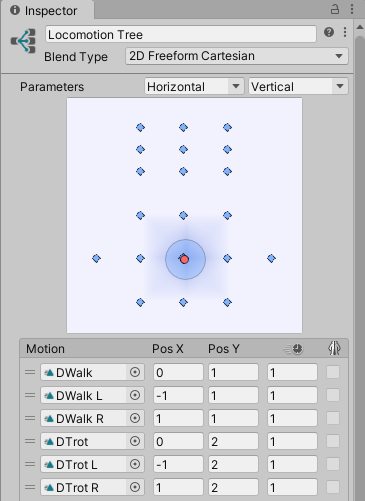
Task: Click the Pos Y column header
Action: point(224,349)
